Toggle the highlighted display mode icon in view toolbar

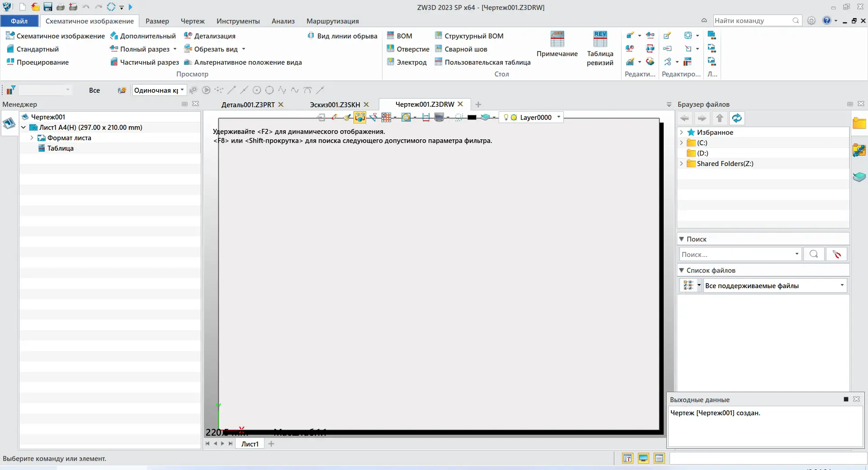click(x=360, y=117)
